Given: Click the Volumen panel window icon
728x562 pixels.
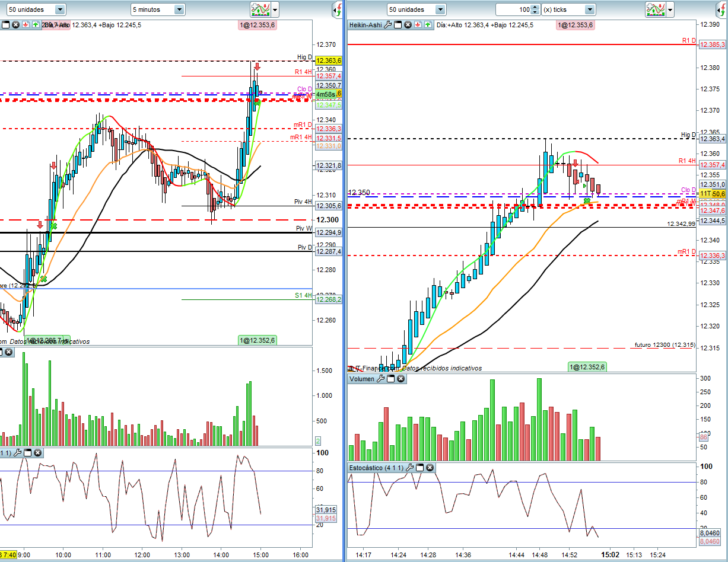Looking at the screenshot, I should click(391, 379).
